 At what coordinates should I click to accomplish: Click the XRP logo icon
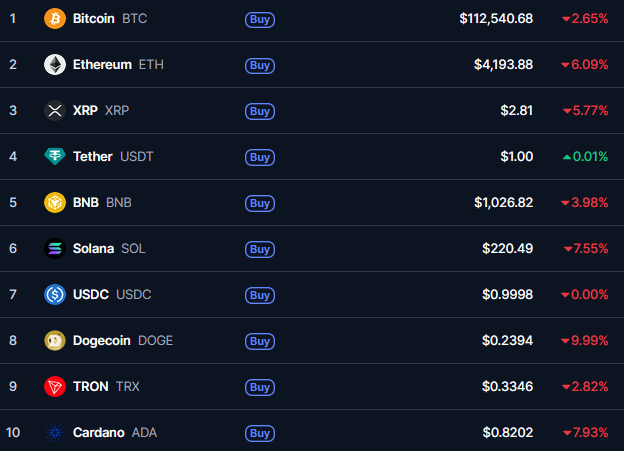(55, 111)
